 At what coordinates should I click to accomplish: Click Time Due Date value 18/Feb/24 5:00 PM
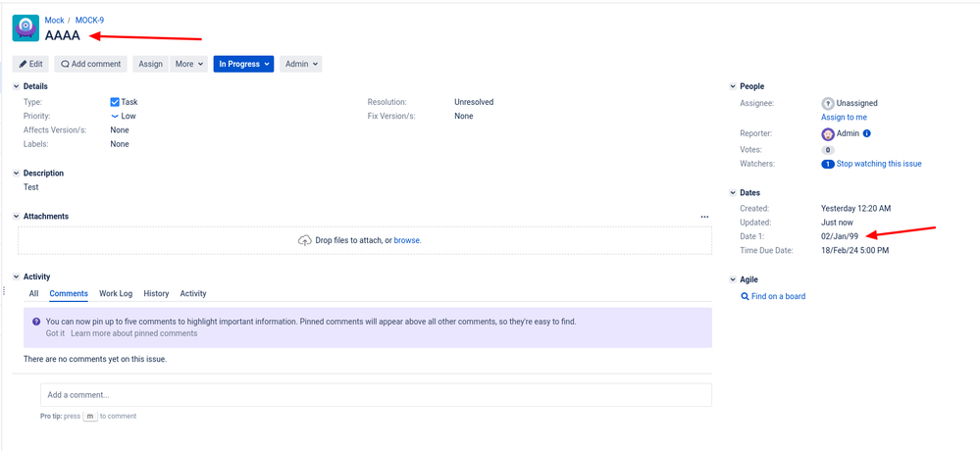pyautogui.click(x=855, y=250)
